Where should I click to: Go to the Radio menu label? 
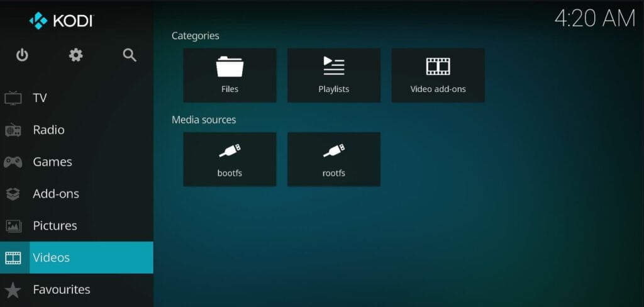pyautogui.click(x=48, y=130)
